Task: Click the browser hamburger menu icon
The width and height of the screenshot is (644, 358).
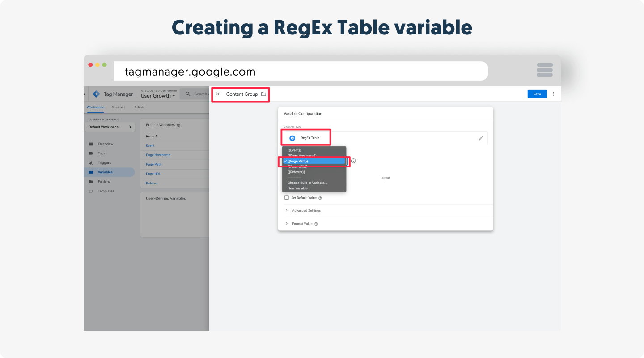Action: [545, 70]
